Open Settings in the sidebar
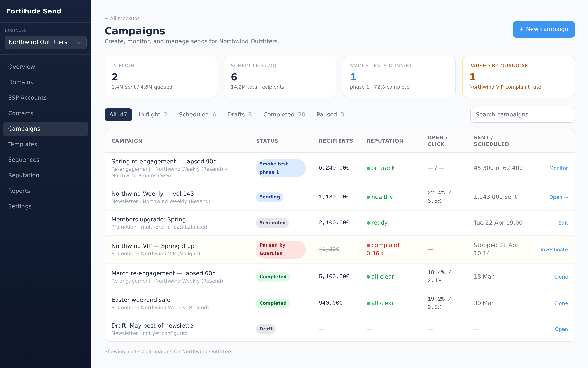This screenshot has height=368, width=588. 46,206
